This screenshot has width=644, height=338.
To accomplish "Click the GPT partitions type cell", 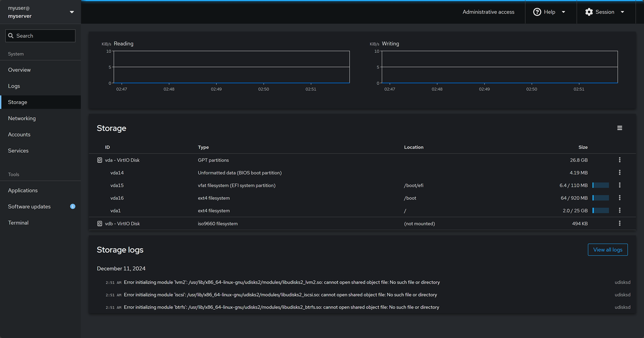I will point(213,160).
